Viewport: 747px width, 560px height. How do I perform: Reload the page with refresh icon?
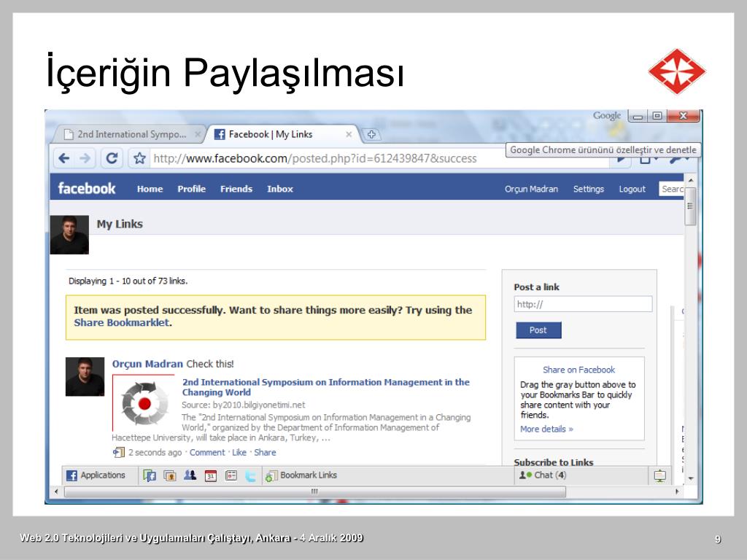click(x=112, y=158)
